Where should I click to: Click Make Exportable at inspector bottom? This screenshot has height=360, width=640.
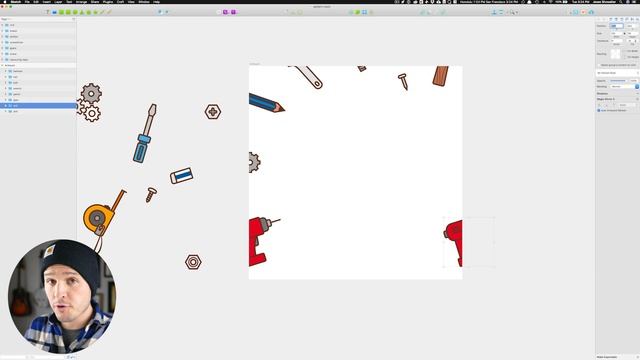[x=607, y=357]
